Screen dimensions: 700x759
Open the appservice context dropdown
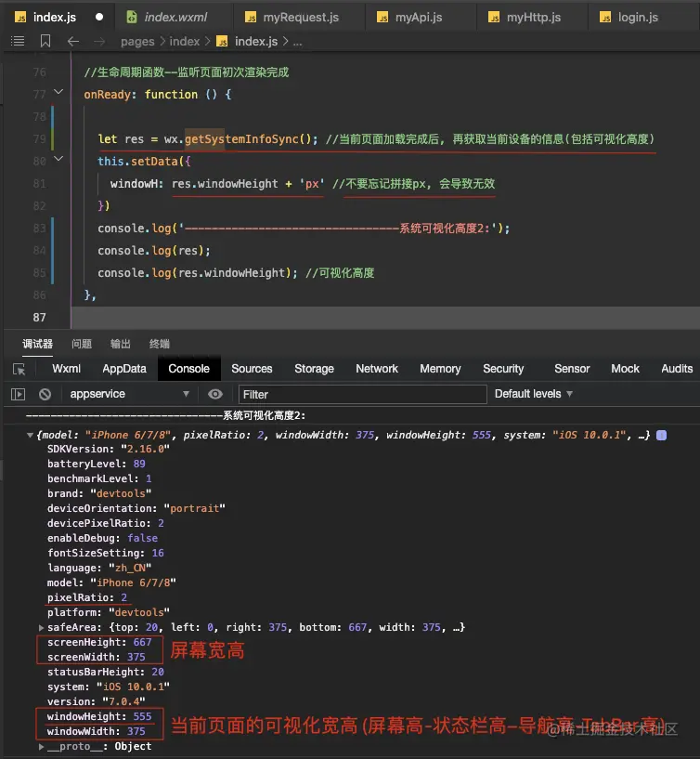coord(129,394)
